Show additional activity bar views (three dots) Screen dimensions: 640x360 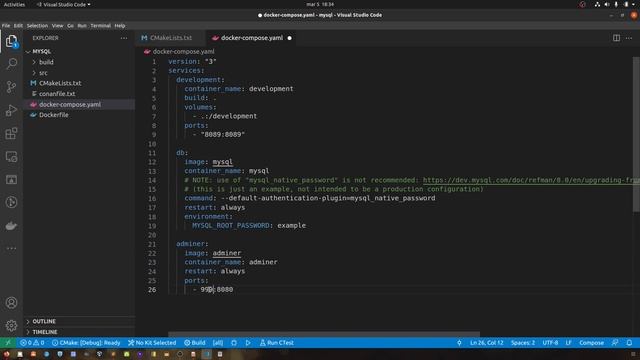point(11,248)
